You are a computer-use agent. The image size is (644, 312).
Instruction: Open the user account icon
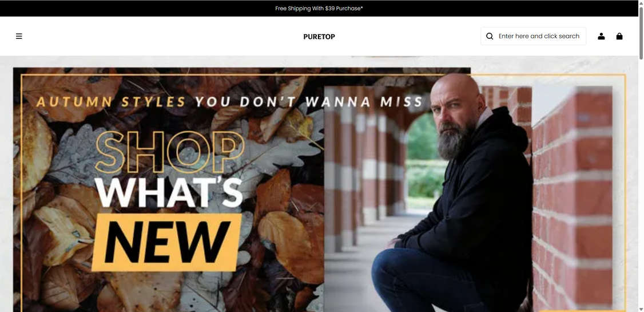pyautogui.click(x=601, y=36)
